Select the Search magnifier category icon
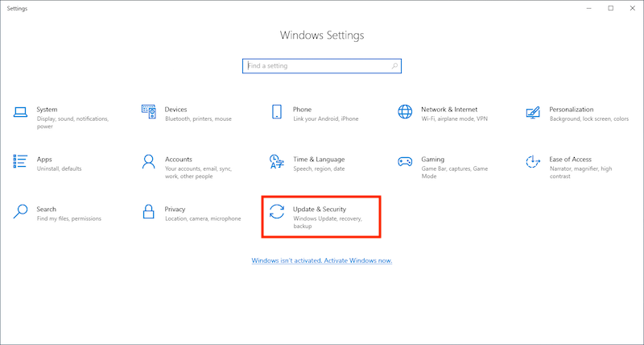The width and height of the screenshot is (644, 345). tap(20, 211)
